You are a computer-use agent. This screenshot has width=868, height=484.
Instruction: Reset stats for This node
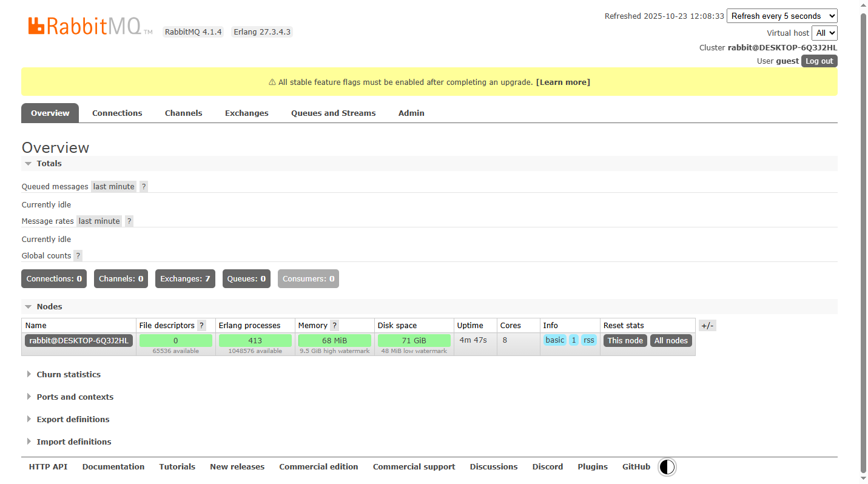click(625, 341)
